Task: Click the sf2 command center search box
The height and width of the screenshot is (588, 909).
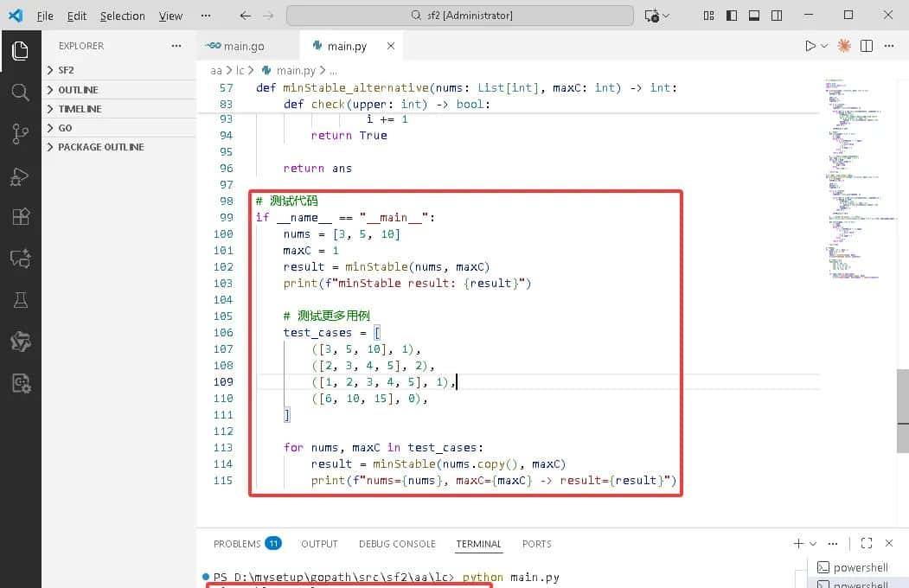Action: click(462, 16)
